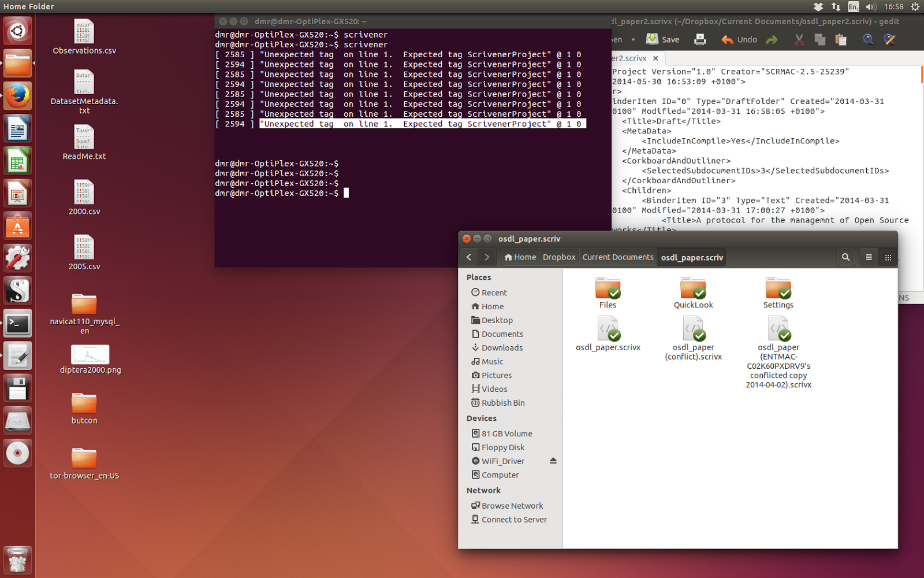
Task: Select the Downloads place in sidebar
Action: (502, 347)
